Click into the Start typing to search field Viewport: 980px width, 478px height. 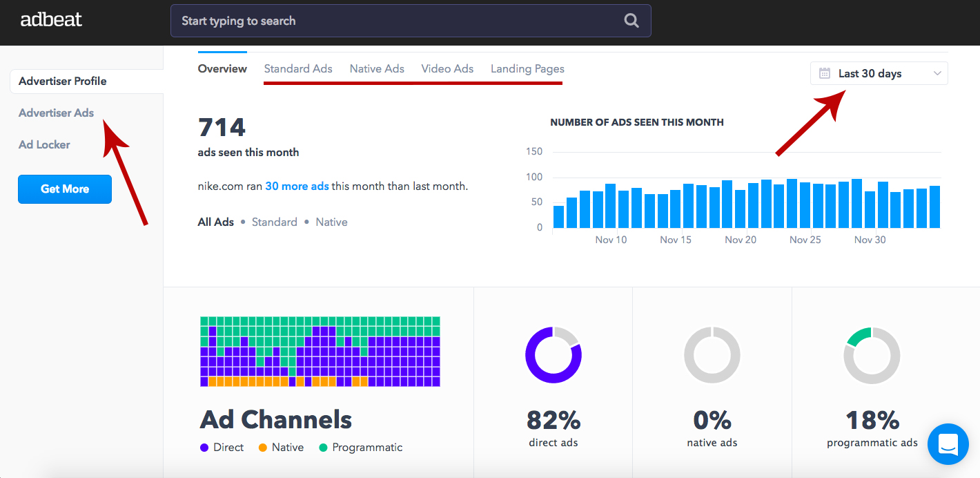point(393,21)
